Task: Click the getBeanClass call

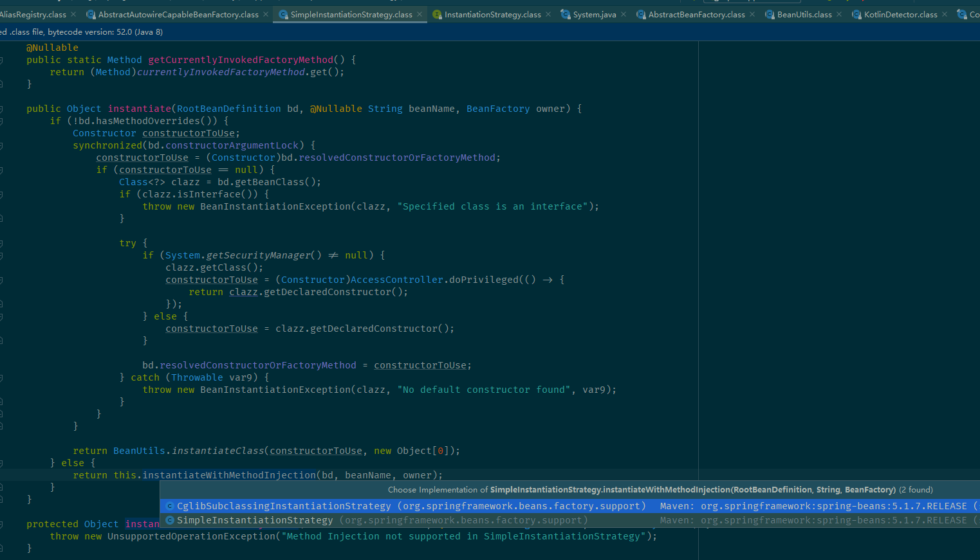Action: coord(270,182)
